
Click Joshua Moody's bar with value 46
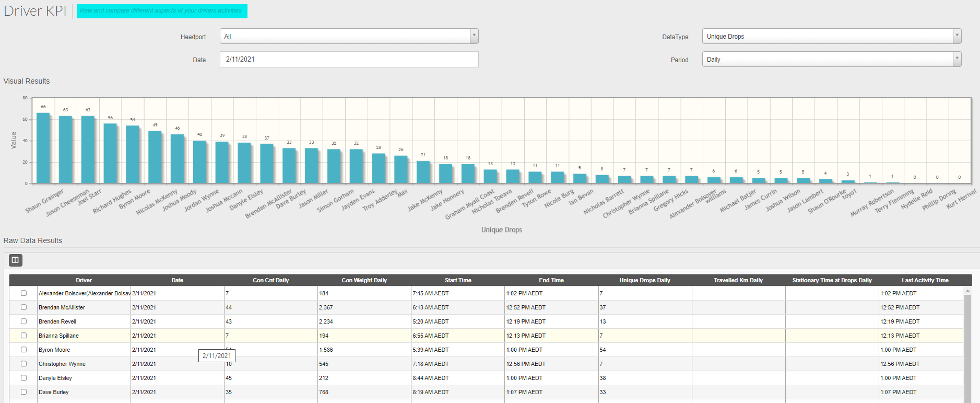point(178,159)
